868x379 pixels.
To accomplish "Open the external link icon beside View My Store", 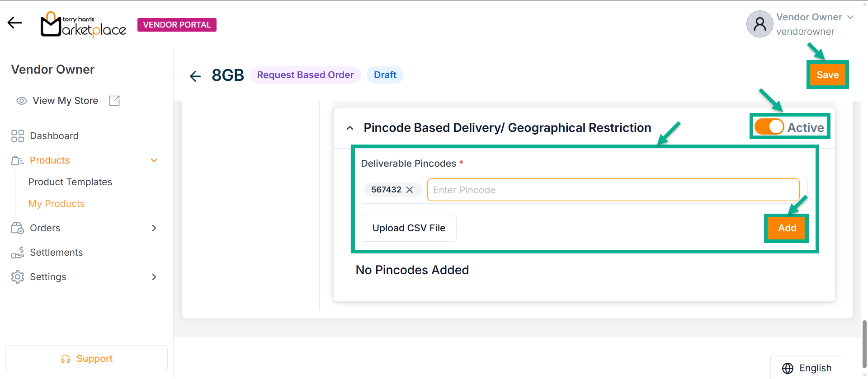I will click(114, 101).
